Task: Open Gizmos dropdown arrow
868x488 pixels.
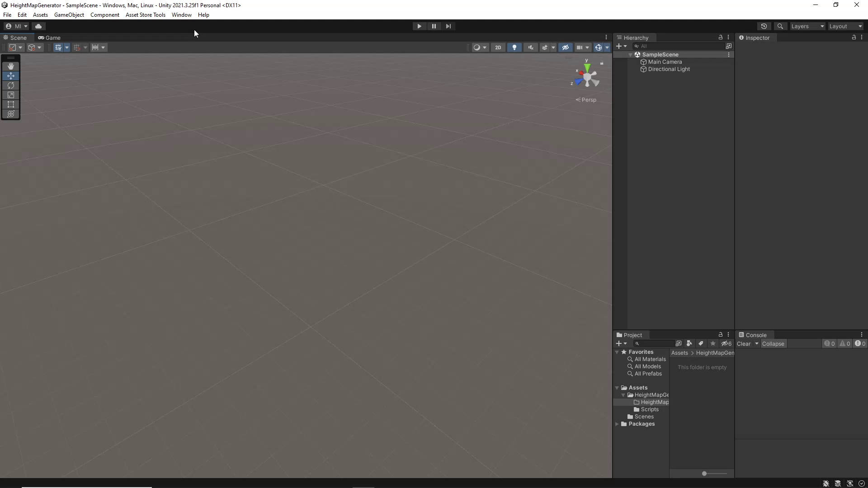Action: click(607, 47)
